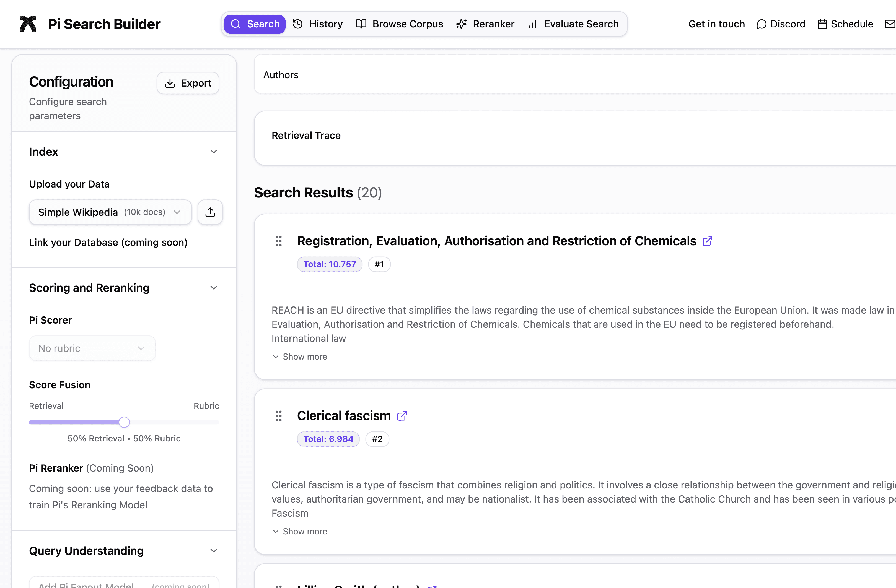Click the drag handle on the Clerical fascism result
The width and height of the screenshot is (896, 588).
click(x=279, y=416)
